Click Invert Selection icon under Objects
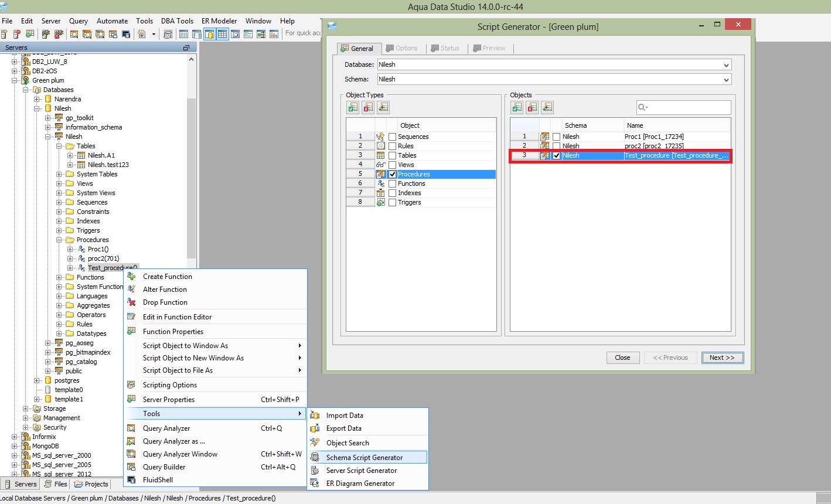This screenshot has width=831, height=504. pyautogui.click(x=547, y=107)
